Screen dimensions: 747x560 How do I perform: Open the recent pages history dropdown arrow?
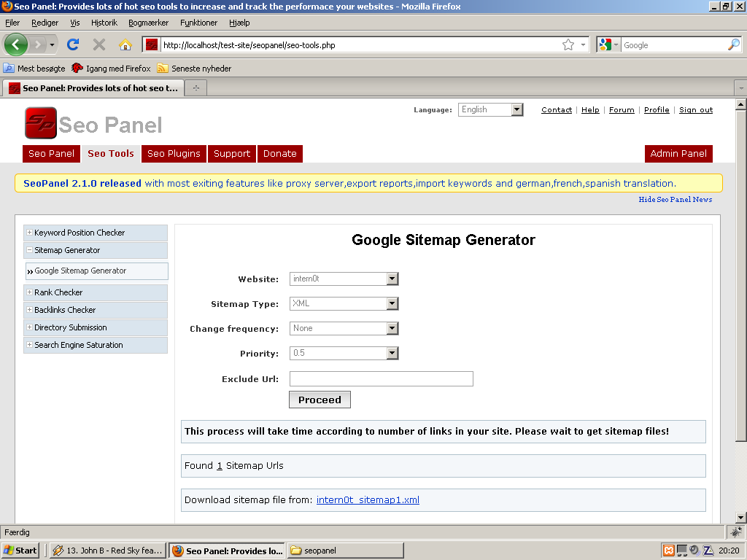[52, 44]
